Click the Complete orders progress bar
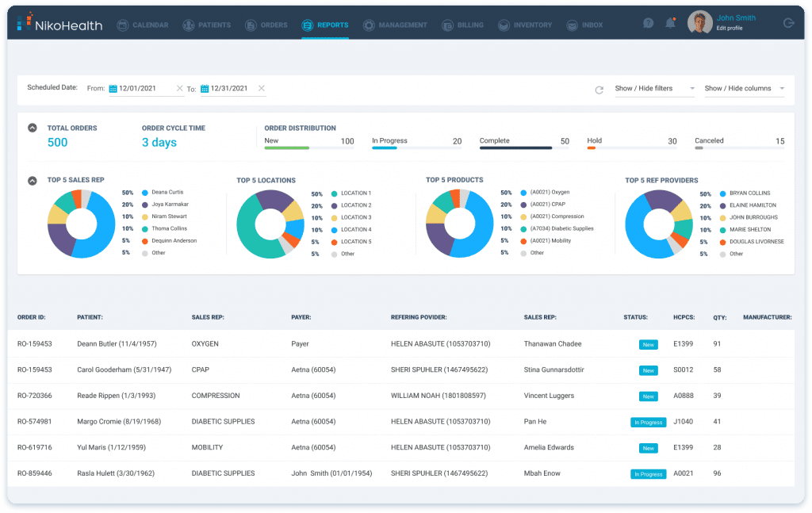The width and height of the screenshot is (812, 513). pyautogui.click(x=523, y=147)
